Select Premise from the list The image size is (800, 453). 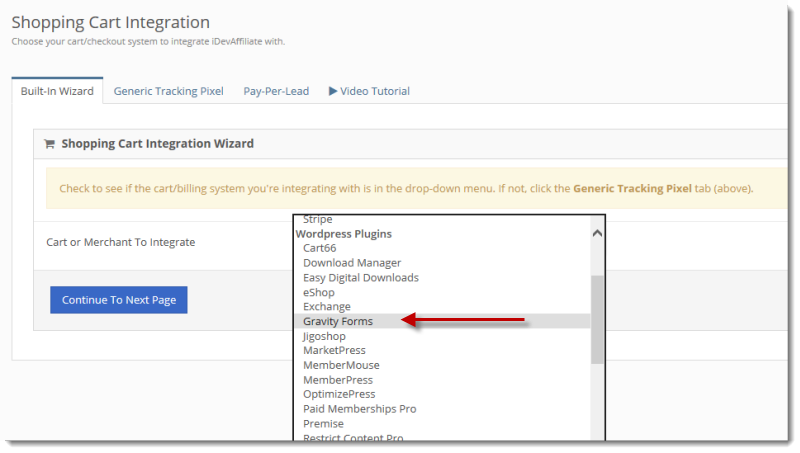point(323,424)
